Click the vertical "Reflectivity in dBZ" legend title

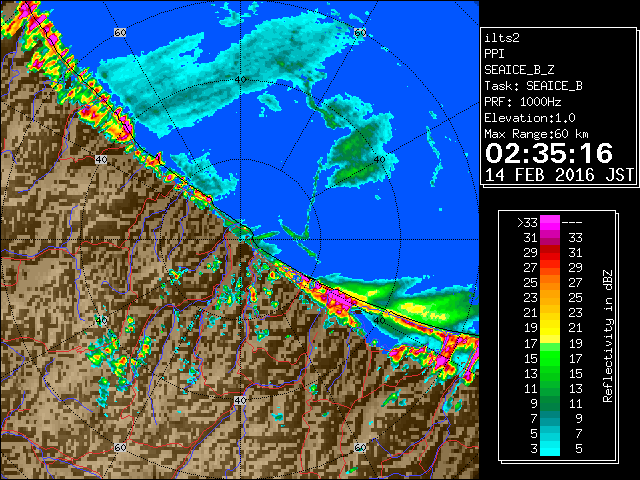pyautogui.click(x=607, y=336)
